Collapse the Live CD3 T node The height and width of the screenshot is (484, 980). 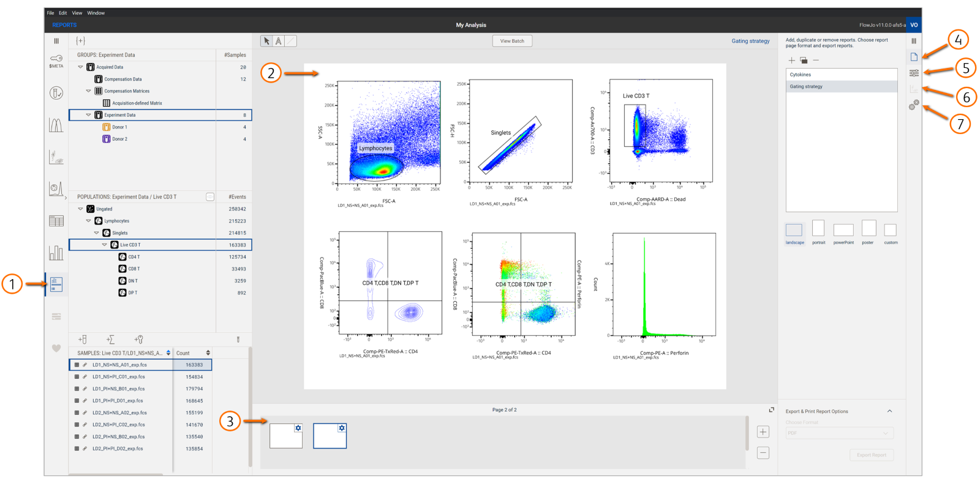tap(104, 245)
